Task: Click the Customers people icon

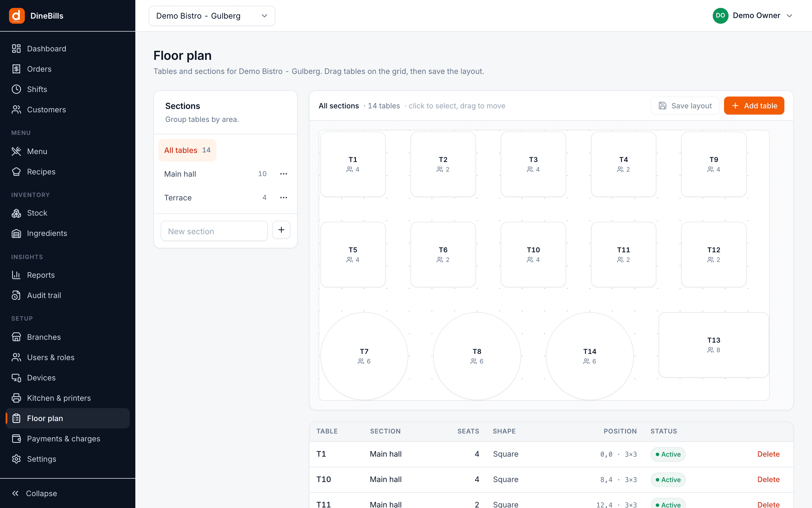Action: point(16,110)
